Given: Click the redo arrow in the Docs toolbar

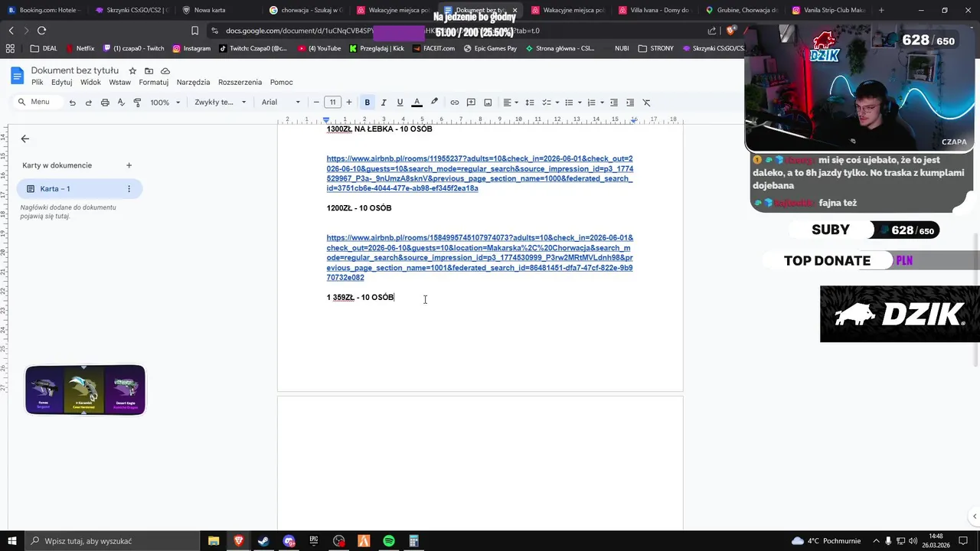Looking at the screenshot, I should pos(88,103).
